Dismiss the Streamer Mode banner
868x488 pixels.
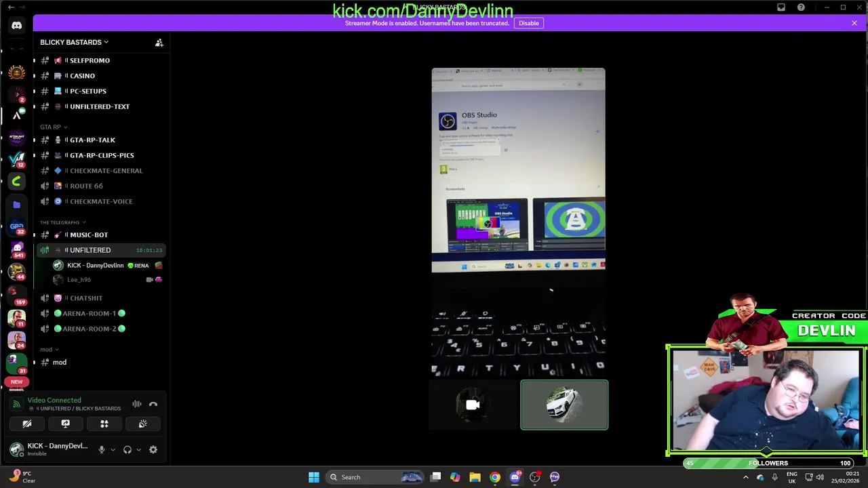point(854,23)
